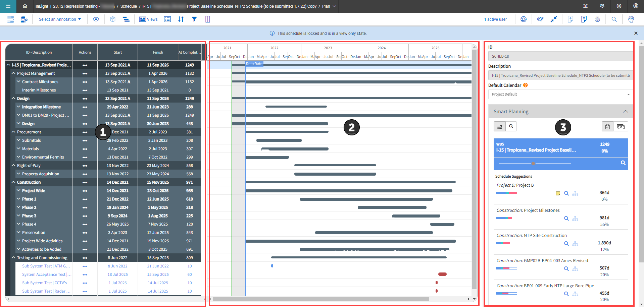The width and height of the screenshot is (644, 307).
Task: Click the 3D model box icon
Action: pos(112,19)
